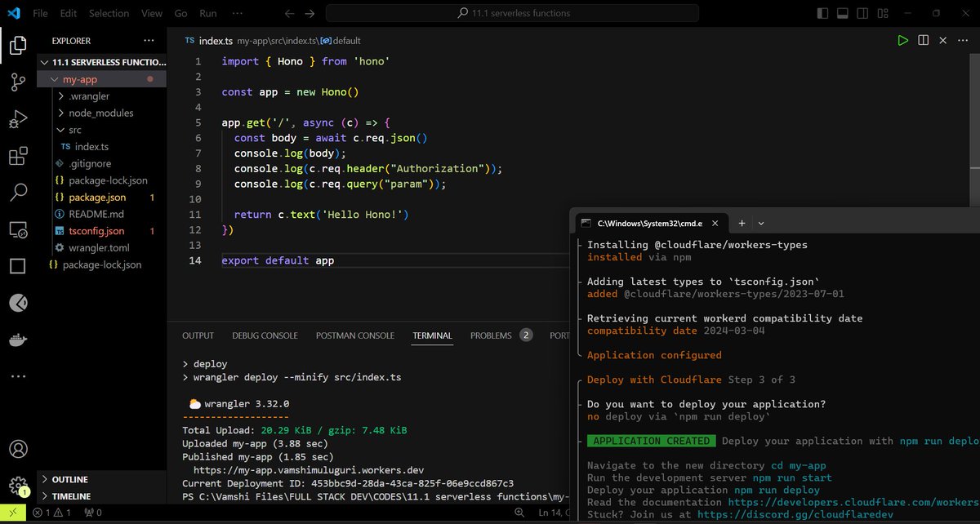Image resolution: width=980 pixels, height=524 pixels.
Task: Open the Explorer view in activity bar
Action: pyautogui.click(x=18, y=45)
